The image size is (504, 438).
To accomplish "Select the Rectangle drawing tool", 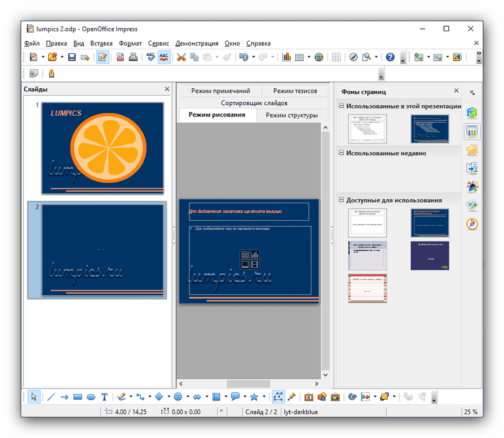I will [78, 397].
